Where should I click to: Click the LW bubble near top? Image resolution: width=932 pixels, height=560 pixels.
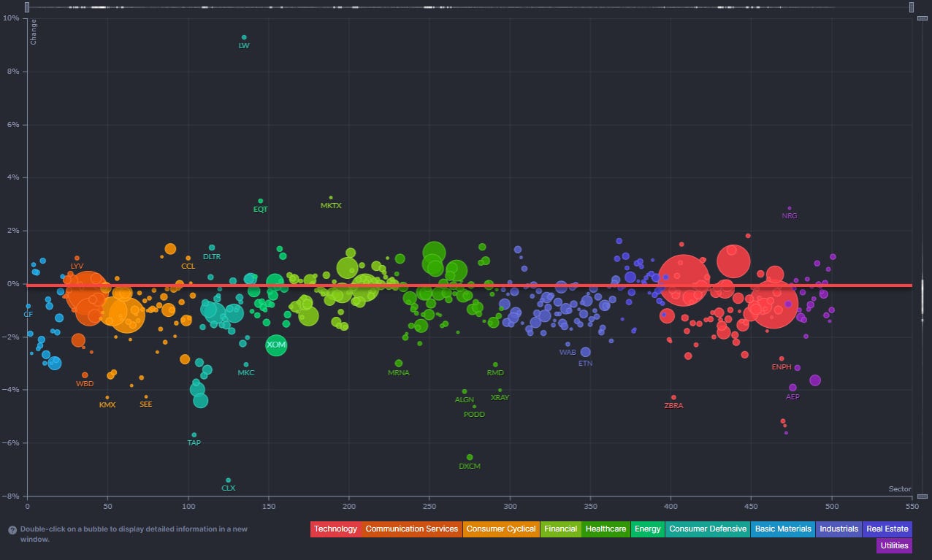(244, 37)
